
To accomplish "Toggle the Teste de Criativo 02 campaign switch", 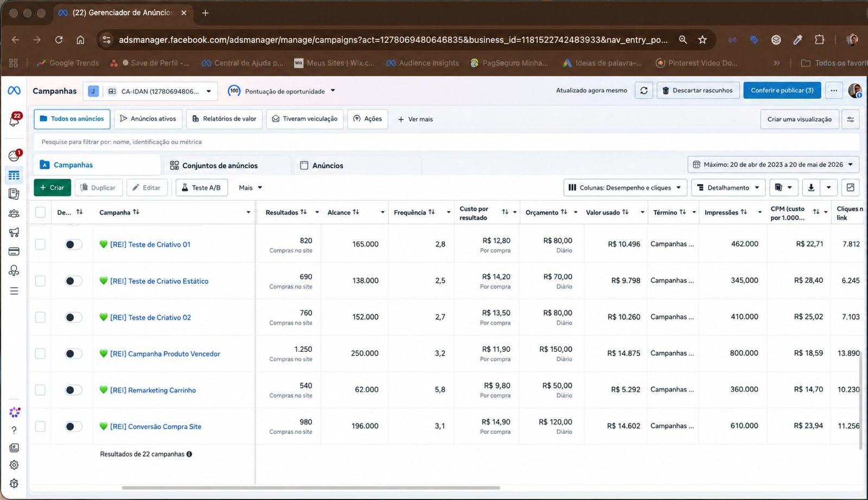I will (73, 317).
